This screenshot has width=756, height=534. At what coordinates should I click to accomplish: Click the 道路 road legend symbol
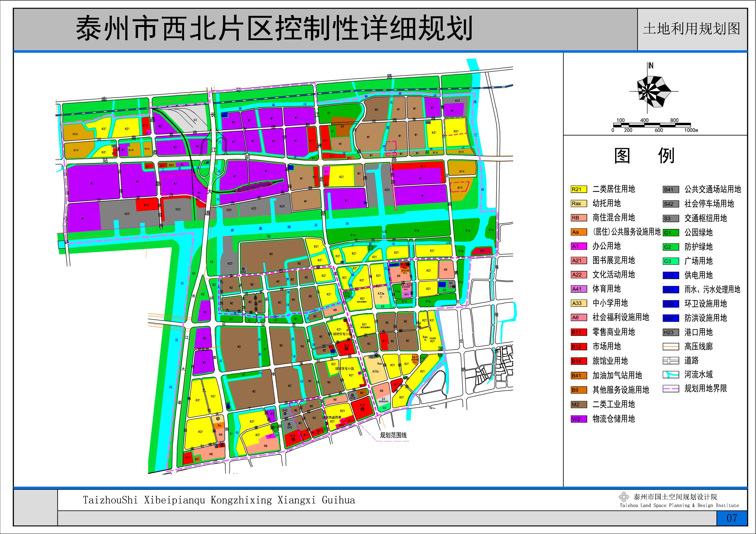tap(671, 361)
